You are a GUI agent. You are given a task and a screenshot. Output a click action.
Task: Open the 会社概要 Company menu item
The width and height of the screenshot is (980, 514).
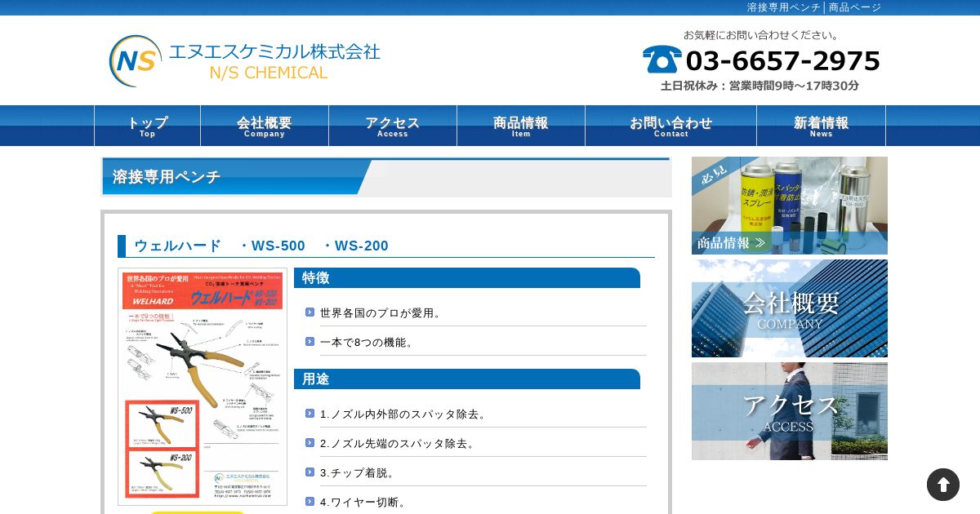[x=265, y=126]
